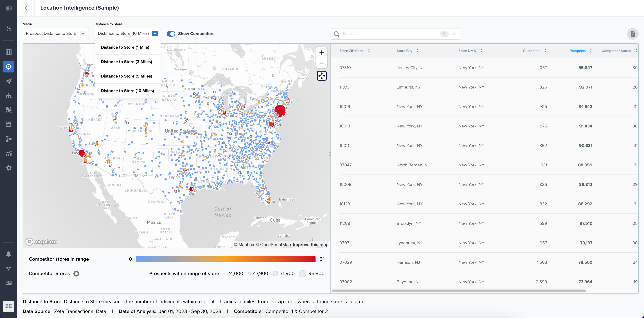Zoom in on the map

point(321,53)
